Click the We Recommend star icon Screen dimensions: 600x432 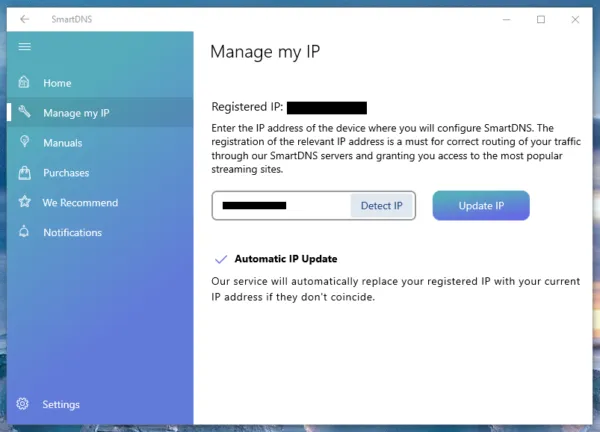24,202
